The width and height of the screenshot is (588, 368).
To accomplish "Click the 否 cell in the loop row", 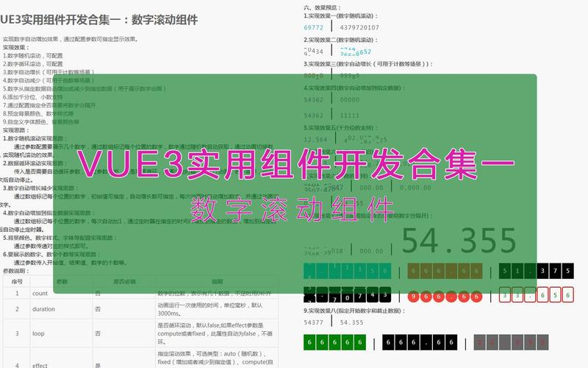I will tap(98, 333).
